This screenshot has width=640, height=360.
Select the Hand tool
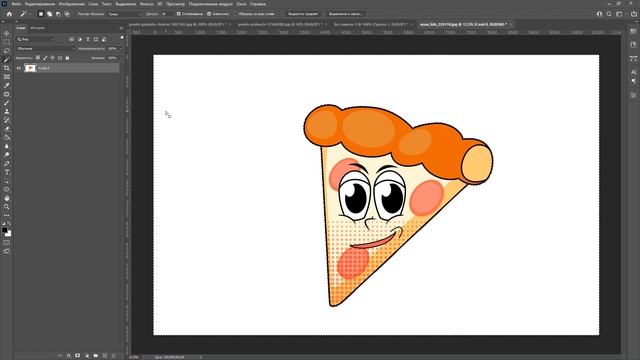point(7,198)
